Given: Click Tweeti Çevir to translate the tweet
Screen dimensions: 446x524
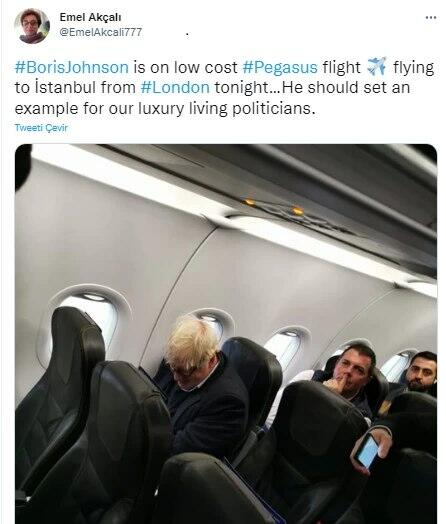Looking at the screenshot, I should click(x=41, y=128).
